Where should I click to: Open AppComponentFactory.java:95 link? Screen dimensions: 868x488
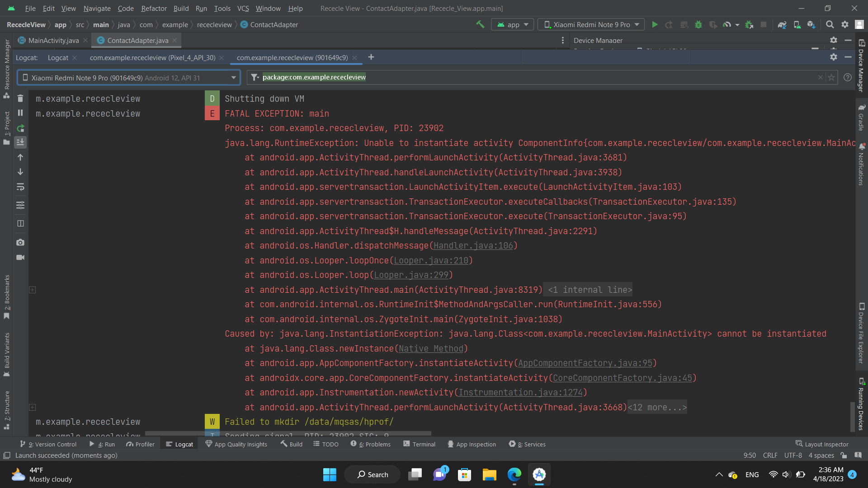click(x=585, y=363)
